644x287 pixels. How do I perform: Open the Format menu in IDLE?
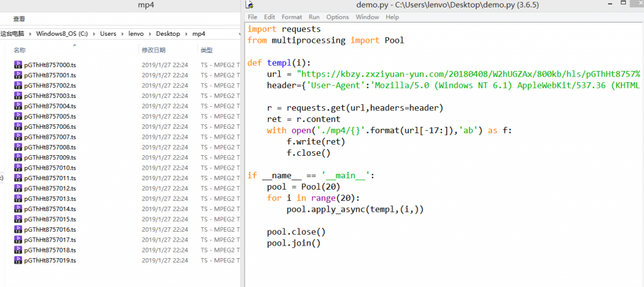pyautogui.click(x=292, y=17)
